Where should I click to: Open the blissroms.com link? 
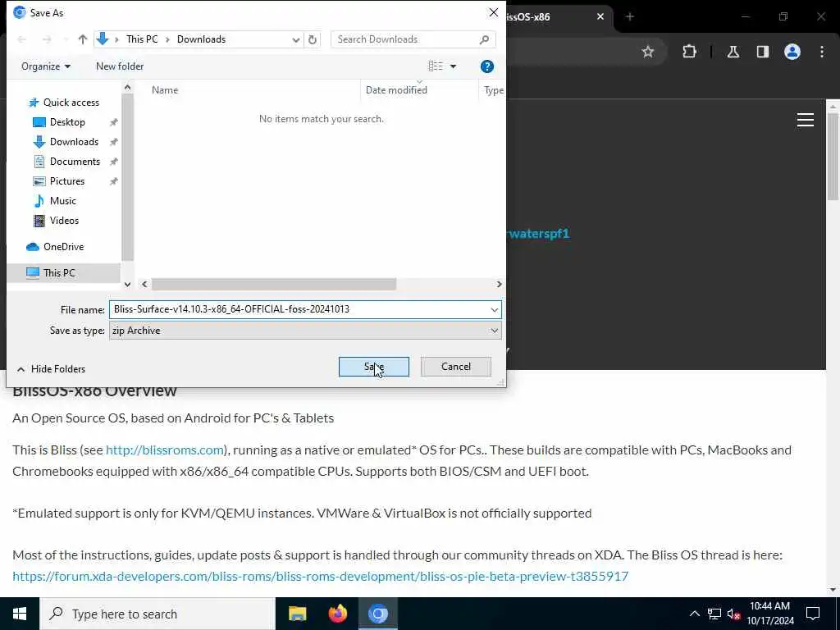click(x=164, y=450)
